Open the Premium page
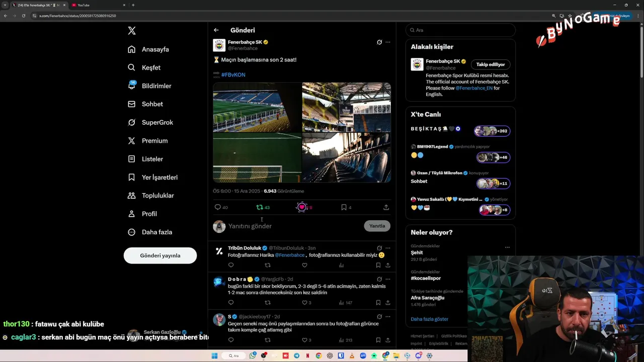The height and width of the screenshot is (362, 644). pos(148,141)
